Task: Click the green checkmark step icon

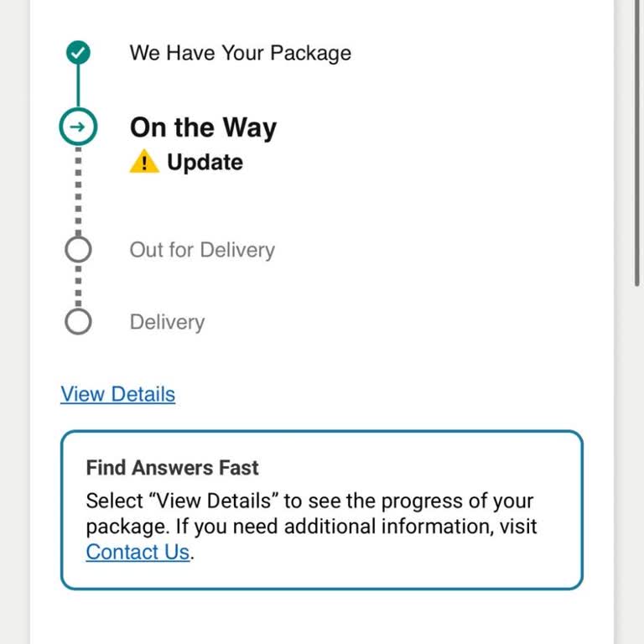Action: [x=78, y=53]
